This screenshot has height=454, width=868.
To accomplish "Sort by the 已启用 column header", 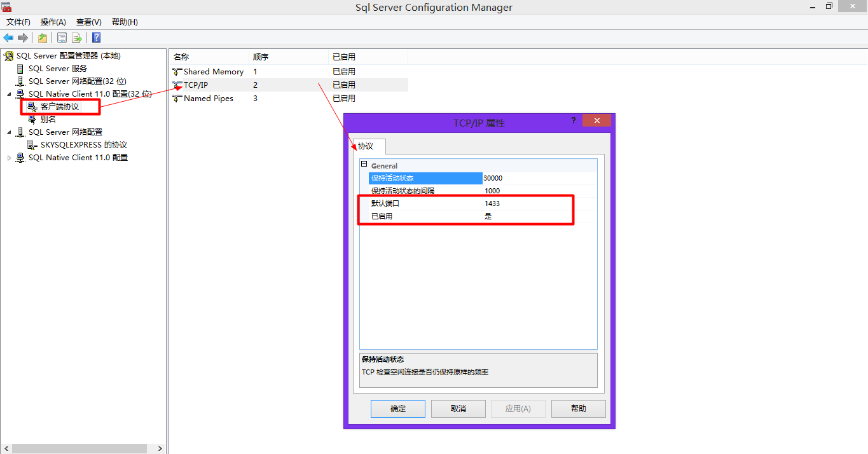I will coord(368,57).
